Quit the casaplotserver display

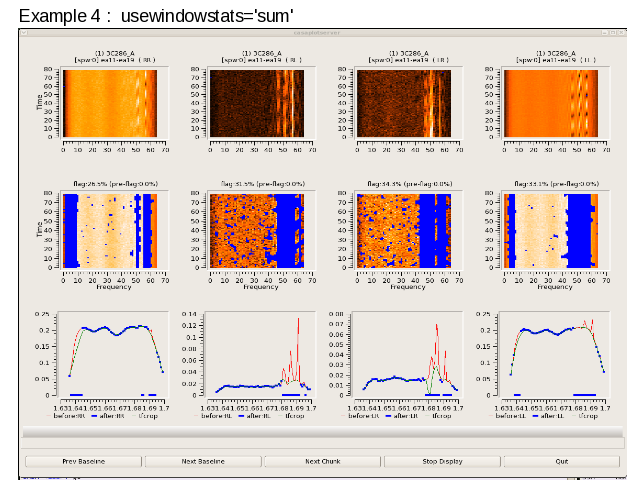pos(562,461)
